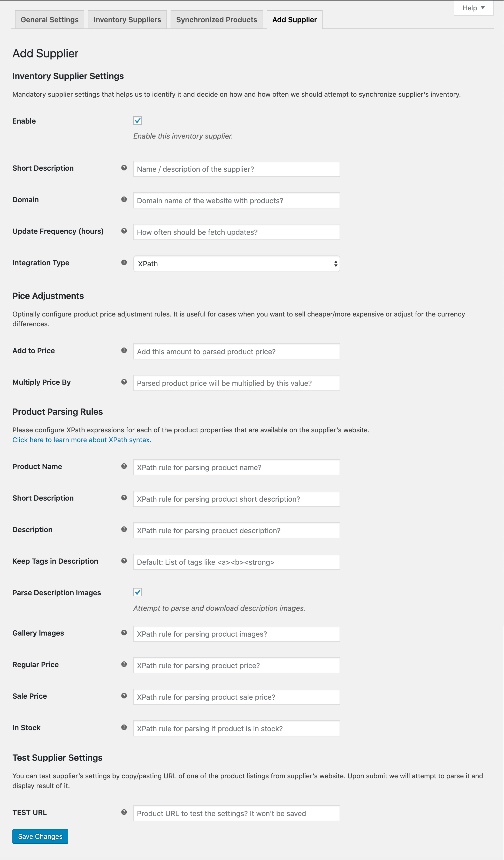Click help icon next to Gallery Images

pyautogui.click(x=124, y=633)
